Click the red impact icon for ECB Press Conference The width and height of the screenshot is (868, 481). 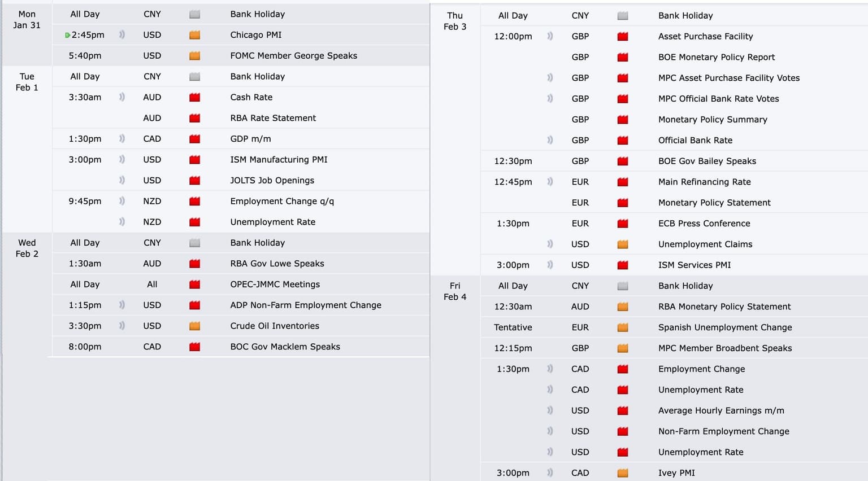point(623,224)
